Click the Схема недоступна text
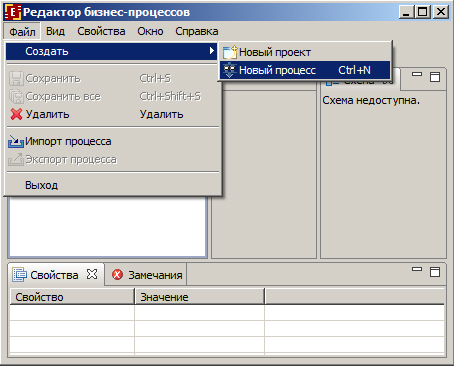Image resolution: width=454 pixels, height=367 pixels. (x=371, y=100)
